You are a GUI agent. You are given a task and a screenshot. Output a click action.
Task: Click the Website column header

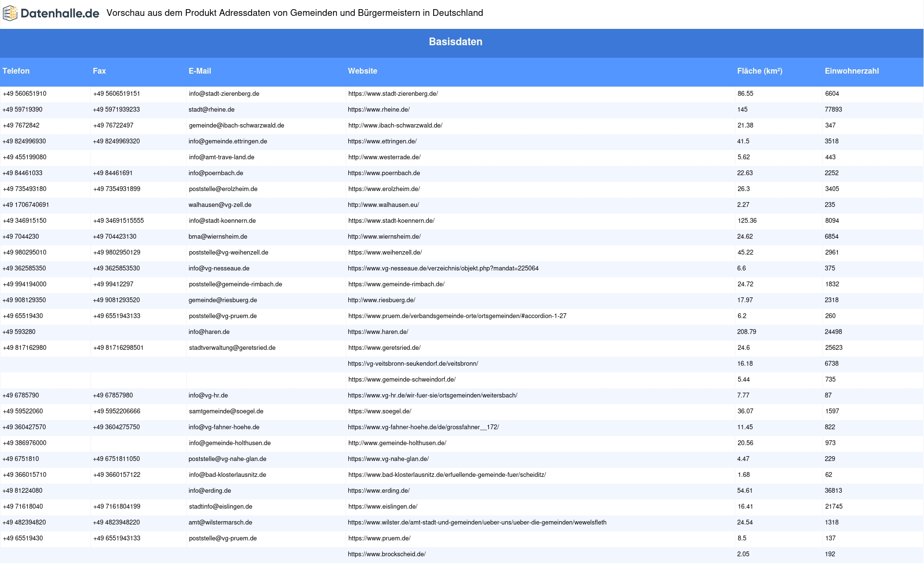[362, 71]
